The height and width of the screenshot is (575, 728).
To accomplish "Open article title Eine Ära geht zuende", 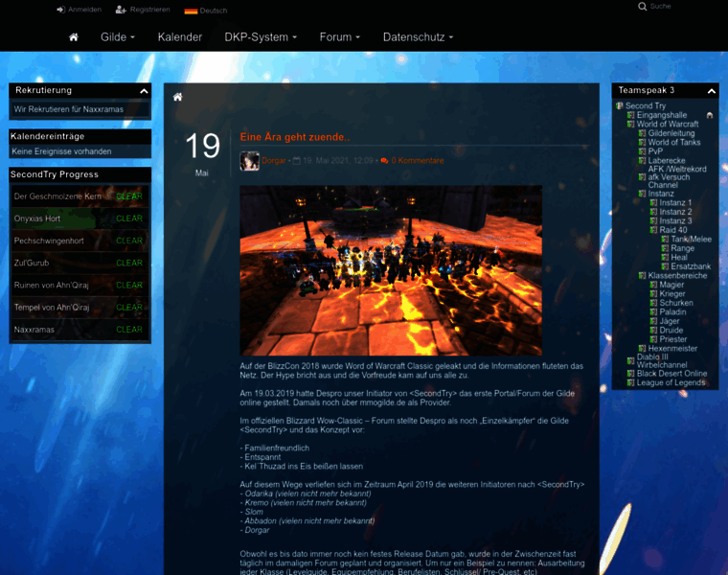I will click(295, 137).
